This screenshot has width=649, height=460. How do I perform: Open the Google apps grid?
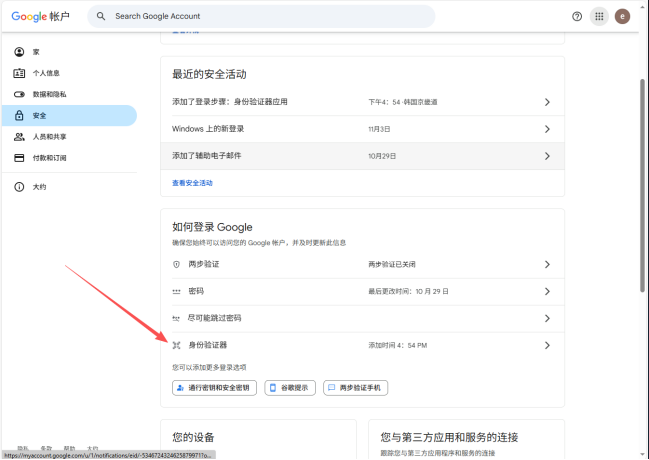600,16
